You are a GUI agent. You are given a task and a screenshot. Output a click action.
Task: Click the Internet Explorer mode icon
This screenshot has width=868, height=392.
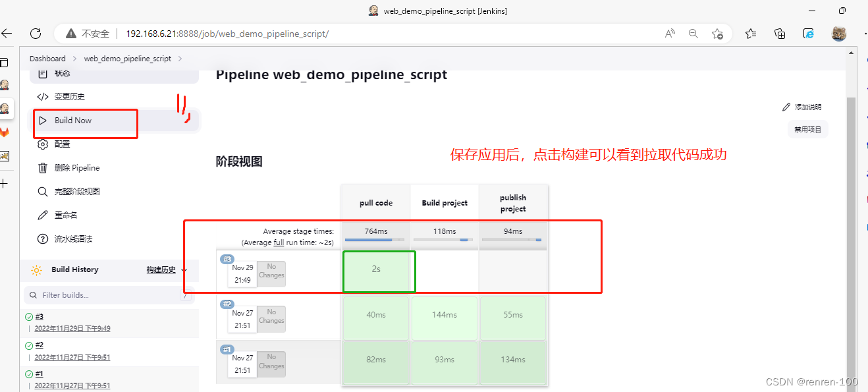click(809, 34)
